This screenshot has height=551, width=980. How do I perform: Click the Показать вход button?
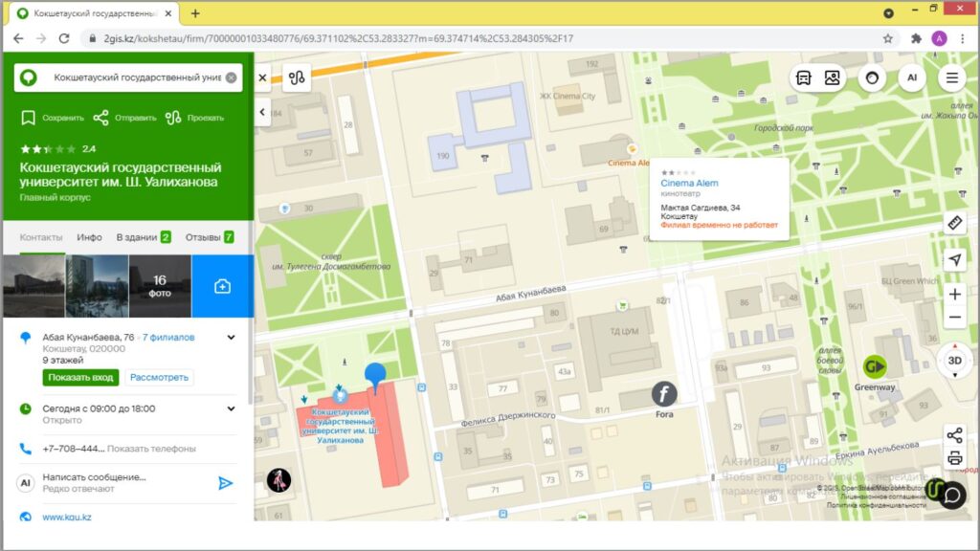[81, 378]
